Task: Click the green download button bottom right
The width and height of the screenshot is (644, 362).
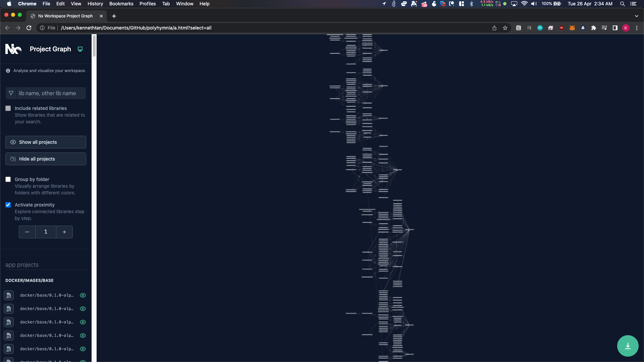Action: [x=628, y=346]
